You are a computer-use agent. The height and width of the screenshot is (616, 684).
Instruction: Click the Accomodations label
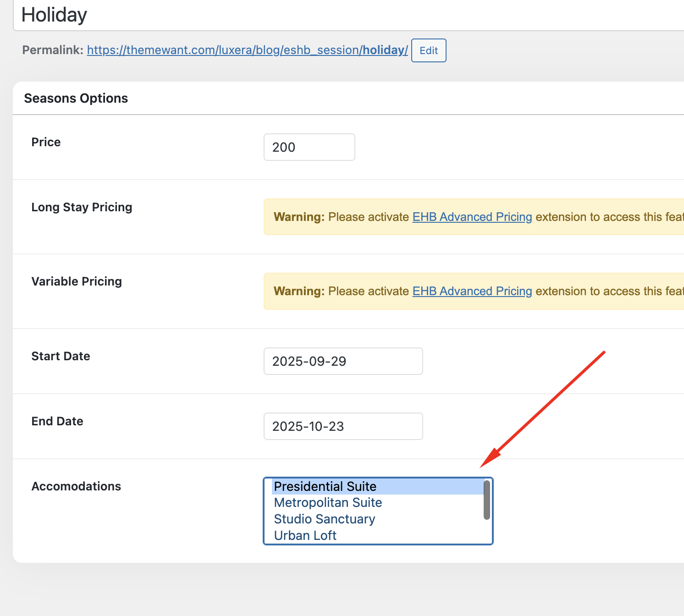(76, 486)
